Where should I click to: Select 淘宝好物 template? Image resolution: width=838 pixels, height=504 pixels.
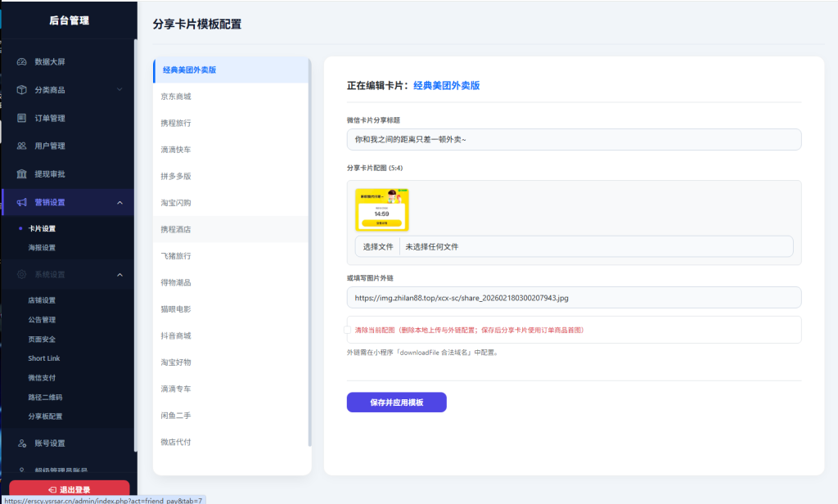(231, 362)
